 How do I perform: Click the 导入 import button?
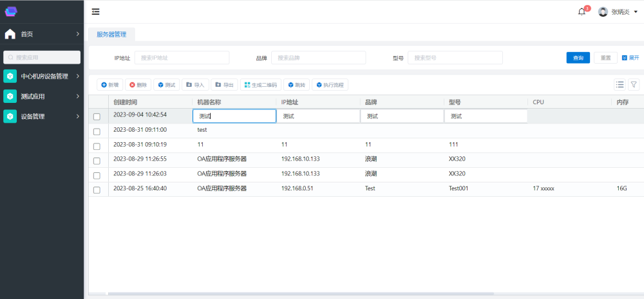(x=195, y=85)
